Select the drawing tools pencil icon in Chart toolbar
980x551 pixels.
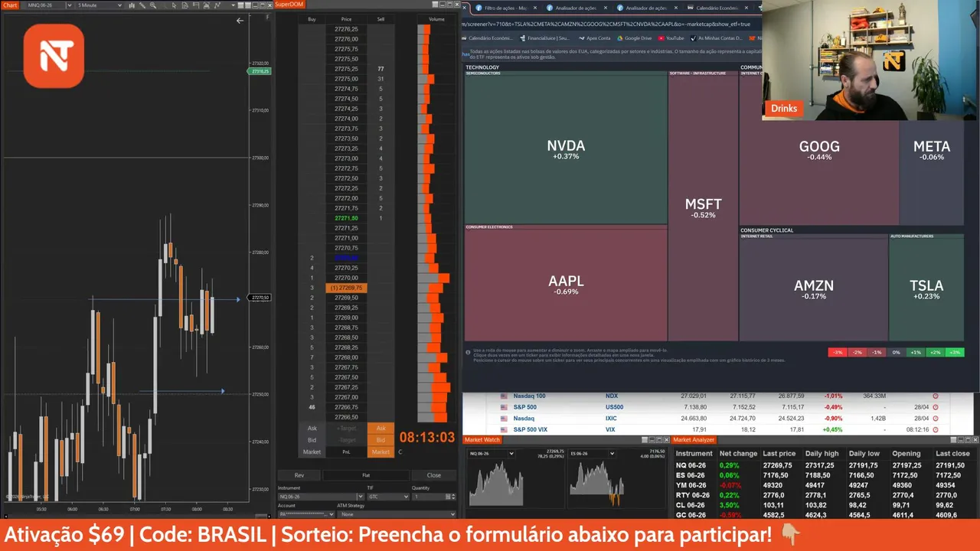[x=142, y=5]
